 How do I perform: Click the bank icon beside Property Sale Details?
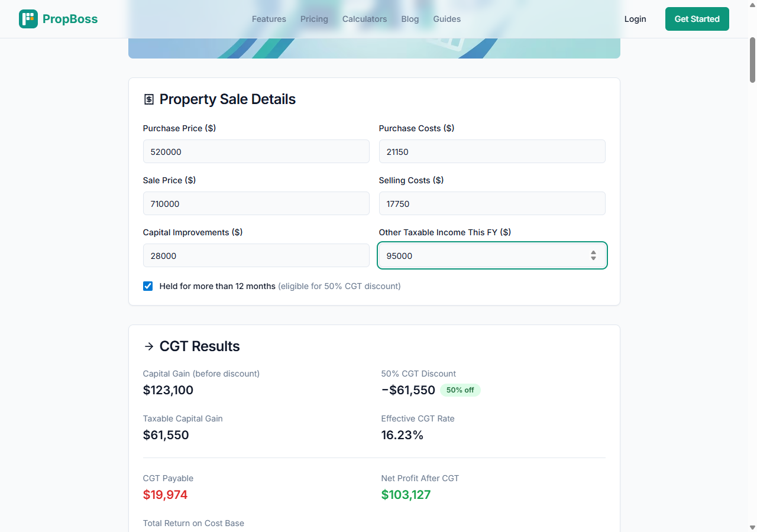(x=148, y=99)
